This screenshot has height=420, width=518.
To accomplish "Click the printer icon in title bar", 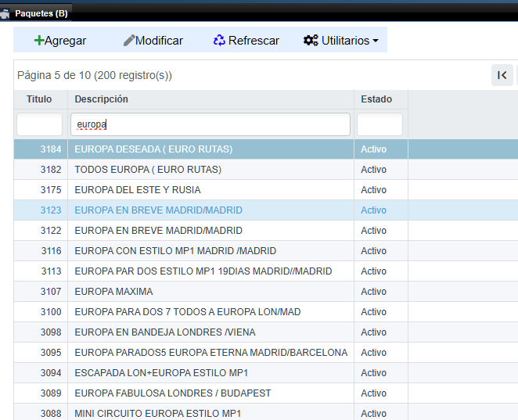I will [x=5, y=13].
